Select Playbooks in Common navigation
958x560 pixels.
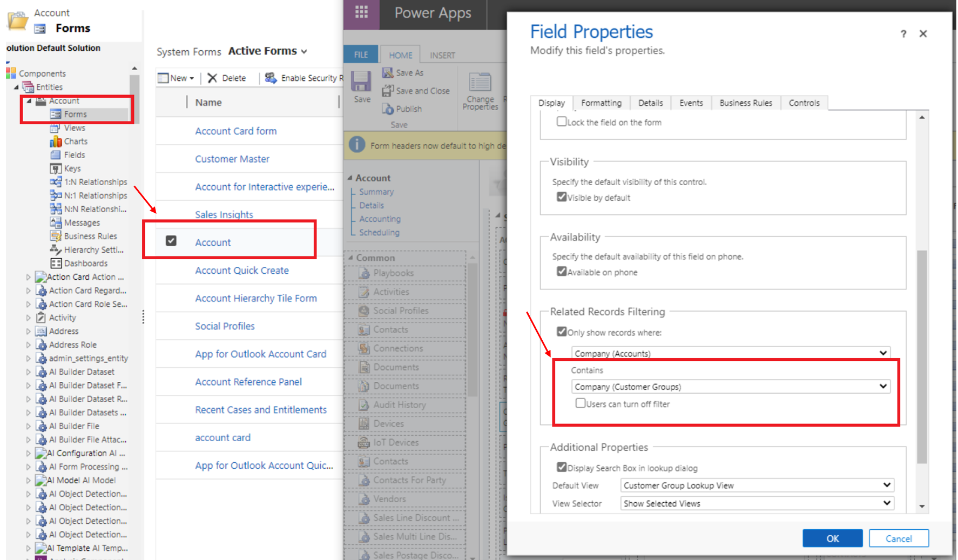(393, 273)
